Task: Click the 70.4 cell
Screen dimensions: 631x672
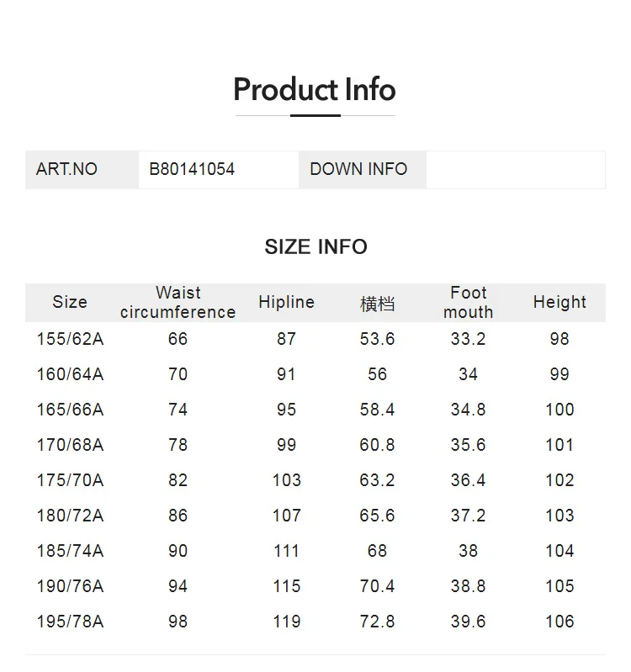Action: coord(377,586)
